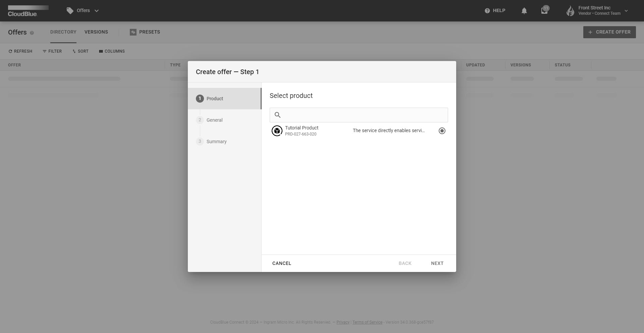Open the Presets tab
This screenshot has width=644, height=333.
pyautogui.click(x=145, y=32)
